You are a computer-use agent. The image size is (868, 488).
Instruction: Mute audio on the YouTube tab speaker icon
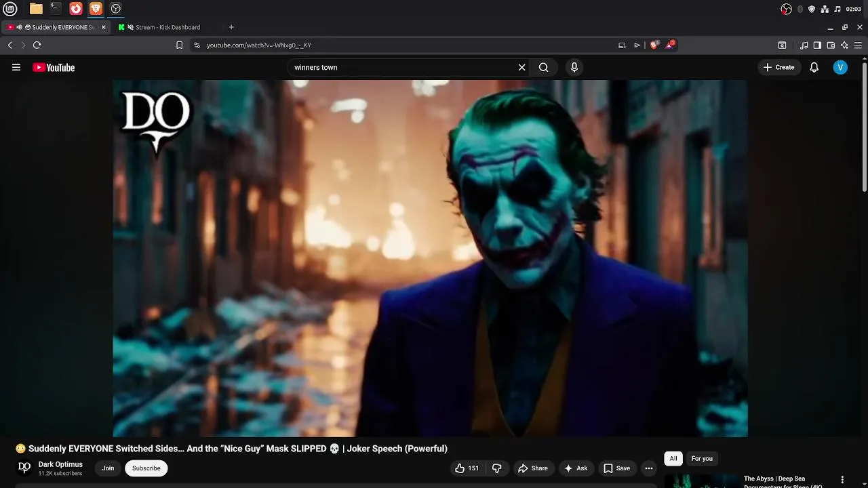coord(20,27)
